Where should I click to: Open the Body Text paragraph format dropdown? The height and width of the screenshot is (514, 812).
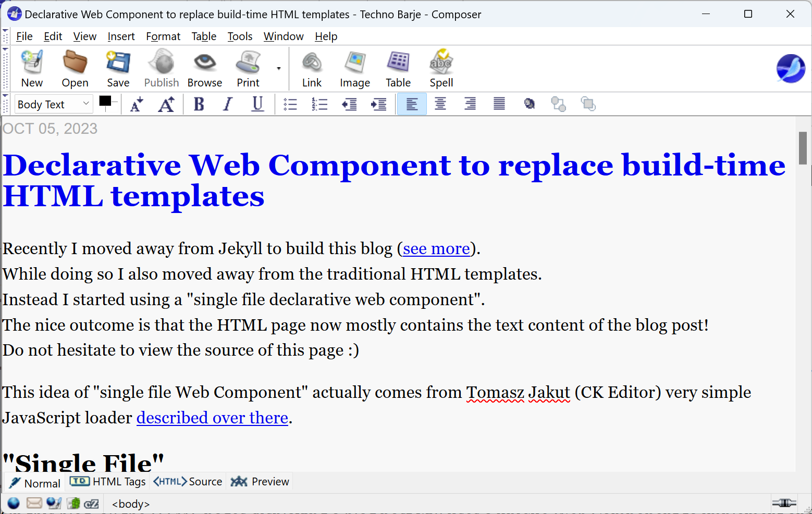pyautogui.click(x=54, y=104)
